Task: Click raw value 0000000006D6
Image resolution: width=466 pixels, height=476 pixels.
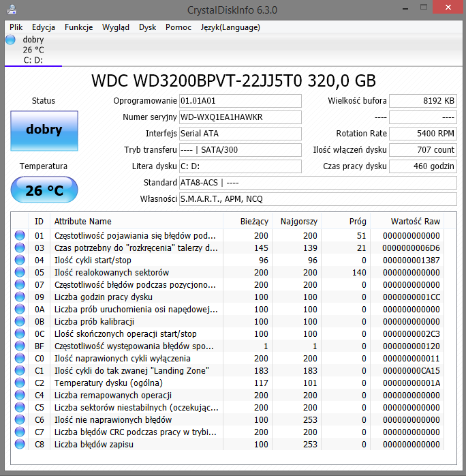Action: click(x=411, y=248)
